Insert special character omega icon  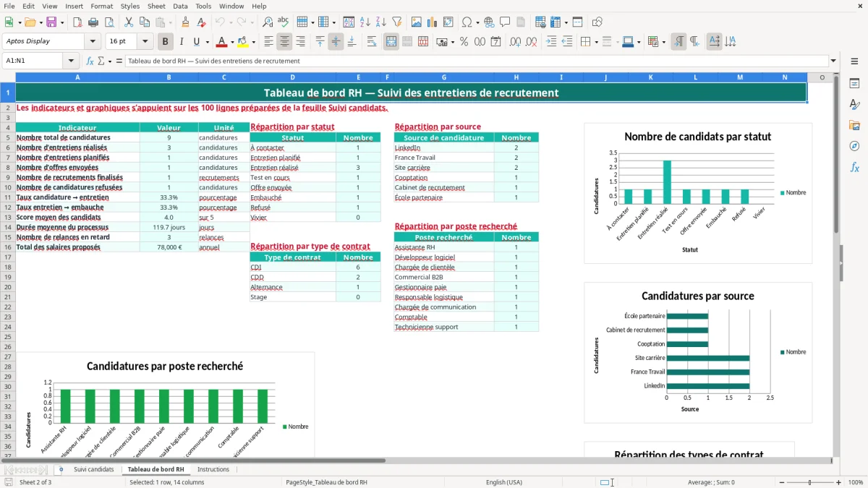pyautogui.click(x=467, y=22)
